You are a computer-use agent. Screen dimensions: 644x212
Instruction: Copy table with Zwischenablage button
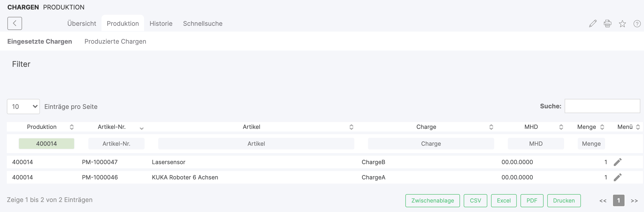point(432,201)
